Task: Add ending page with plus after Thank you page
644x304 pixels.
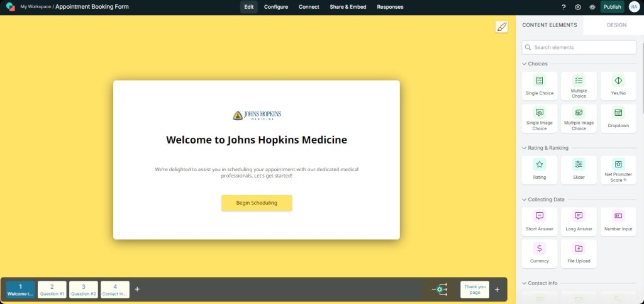Action: [497, 290]
